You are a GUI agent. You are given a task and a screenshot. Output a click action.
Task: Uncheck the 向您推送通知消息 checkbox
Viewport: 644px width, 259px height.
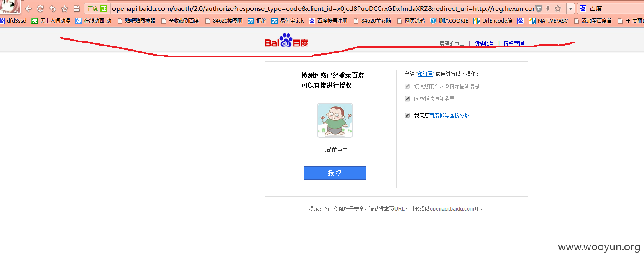[407, 99]
